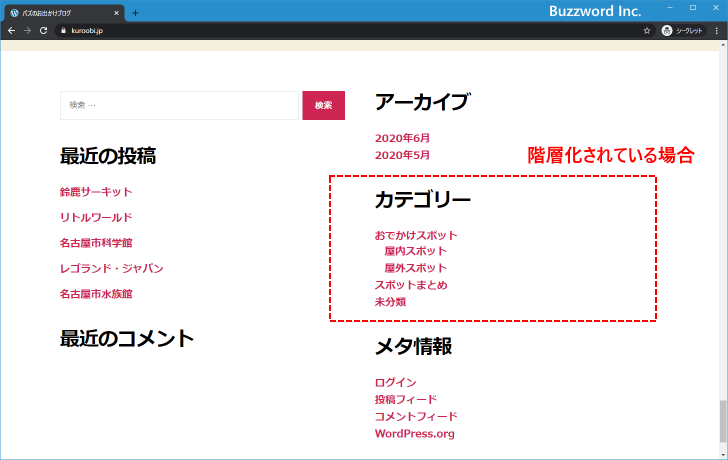Open a new tab with plus icon
The width and height of the screenshot is (728, 460).
pyautogui.click(x=136, y=13)
